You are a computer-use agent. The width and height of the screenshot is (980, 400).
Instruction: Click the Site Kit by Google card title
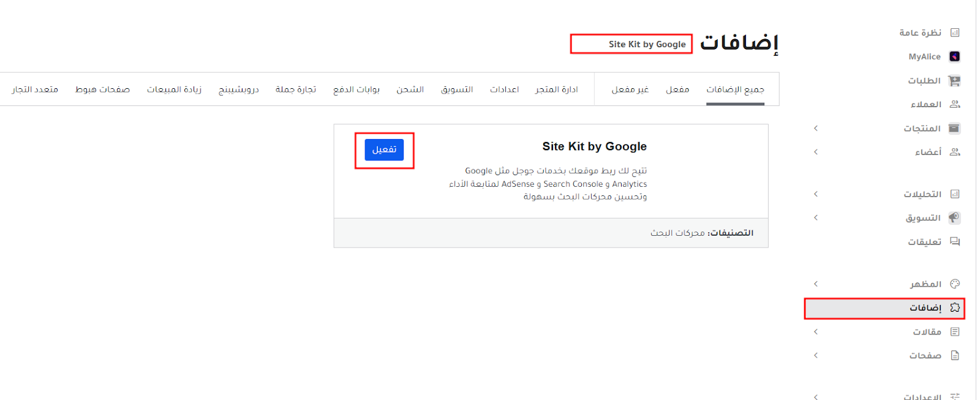click(594, 146)
